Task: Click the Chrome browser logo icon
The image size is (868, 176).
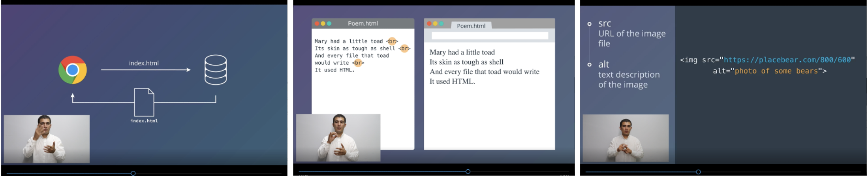Action: click(x=73, y=70)
